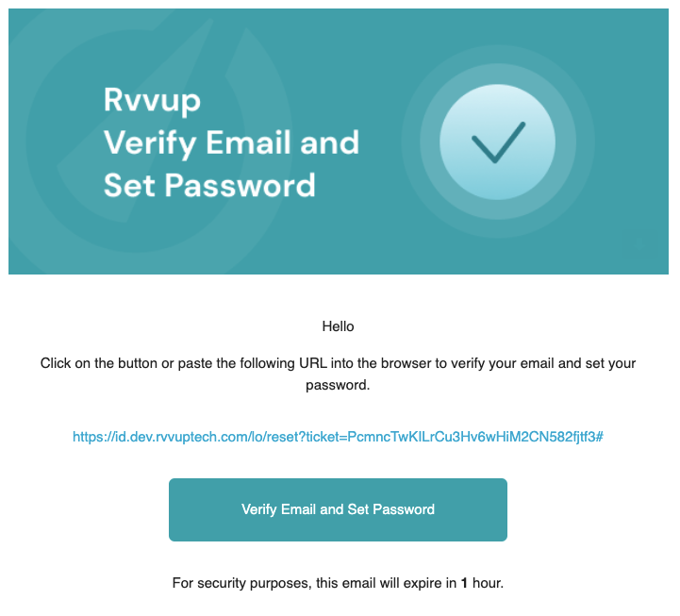This screenshot has height=616, width=680.
Task: Open the id.dev.rvvuptech.com reset link
Action: click(338, 438)
